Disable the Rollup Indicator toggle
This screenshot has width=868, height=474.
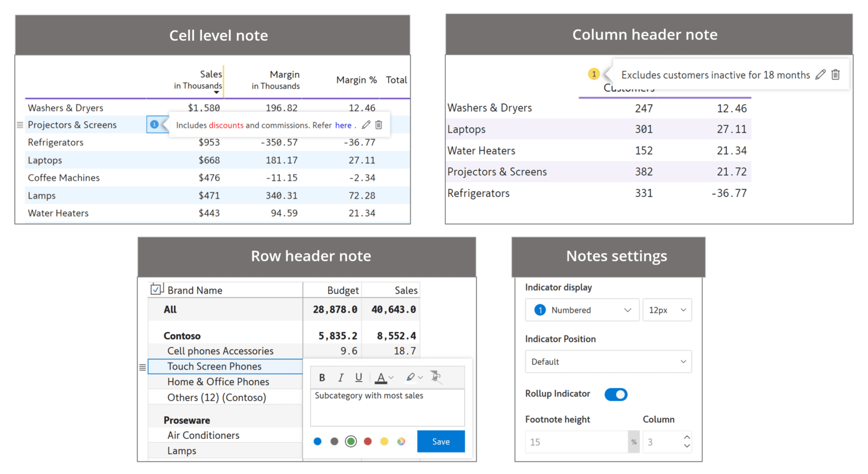coord(616,394)
